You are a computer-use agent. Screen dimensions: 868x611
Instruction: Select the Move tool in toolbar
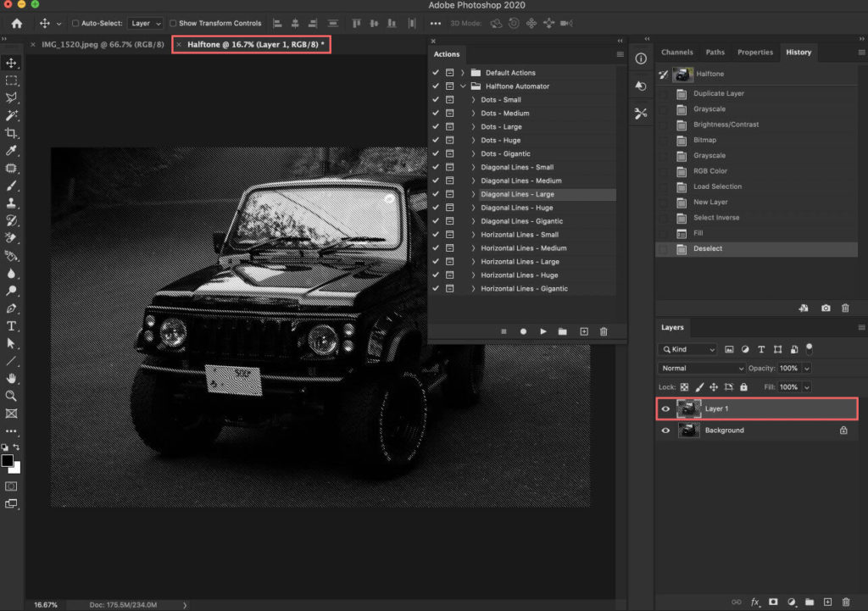[x=11, y=63]
